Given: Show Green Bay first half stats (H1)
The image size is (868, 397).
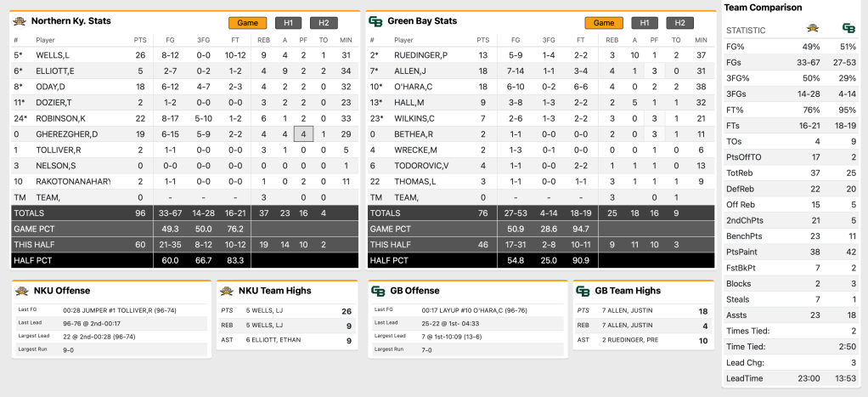Looking at the screenshot, I should (x=644, y=23).
